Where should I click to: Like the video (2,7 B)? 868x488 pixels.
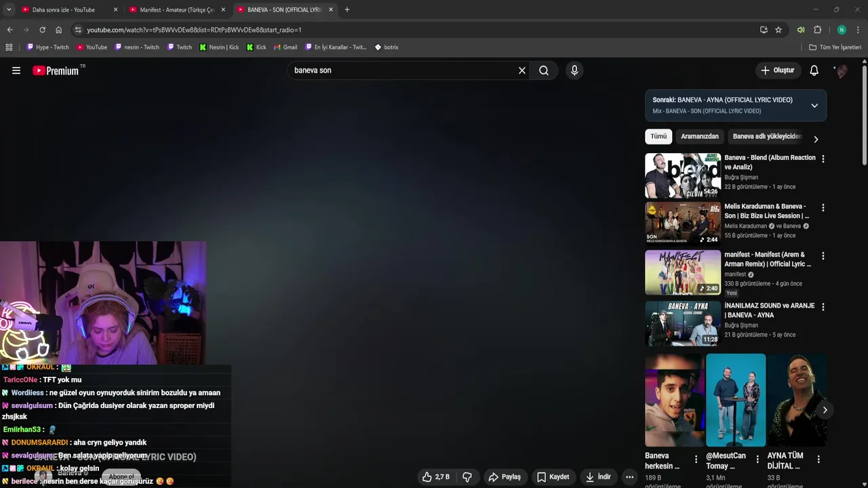click(435, 477)
